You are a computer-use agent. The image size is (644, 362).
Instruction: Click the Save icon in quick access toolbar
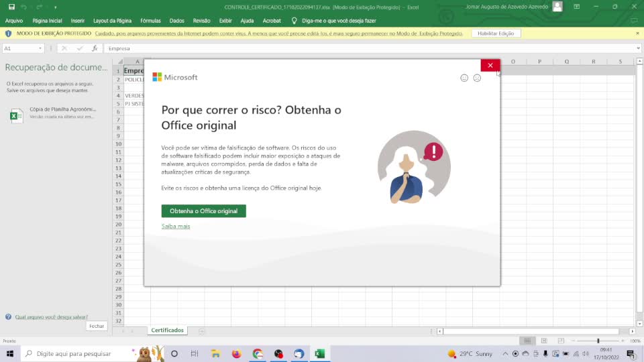click(11, 7)
